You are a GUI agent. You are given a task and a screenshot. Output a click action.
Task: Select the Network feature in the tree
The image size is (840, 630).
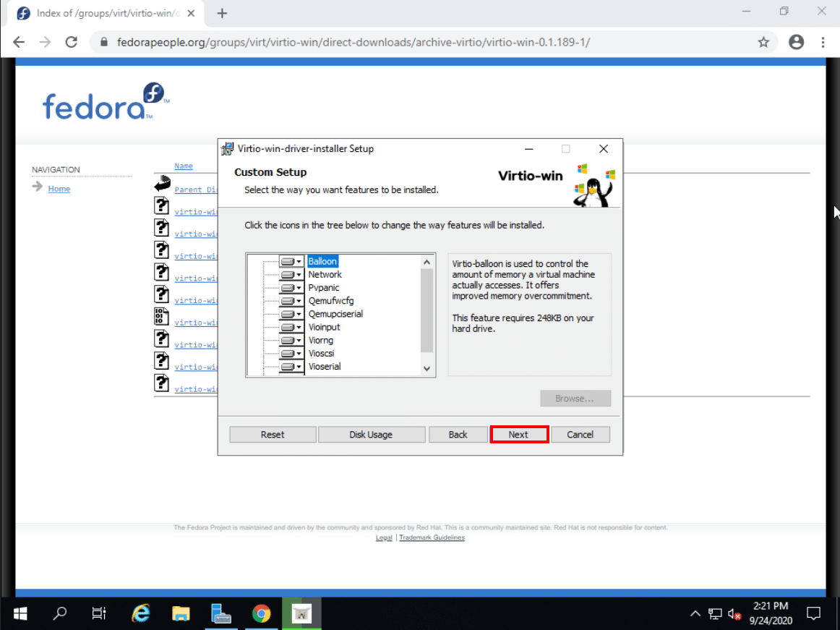[x=325, y=275]
